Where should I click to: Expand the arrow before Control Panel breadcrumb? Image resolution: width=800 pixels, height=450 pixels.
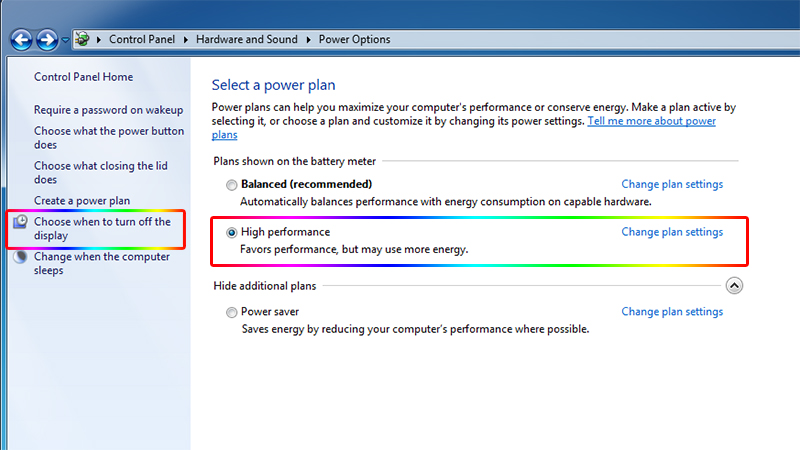click(98, 39)
